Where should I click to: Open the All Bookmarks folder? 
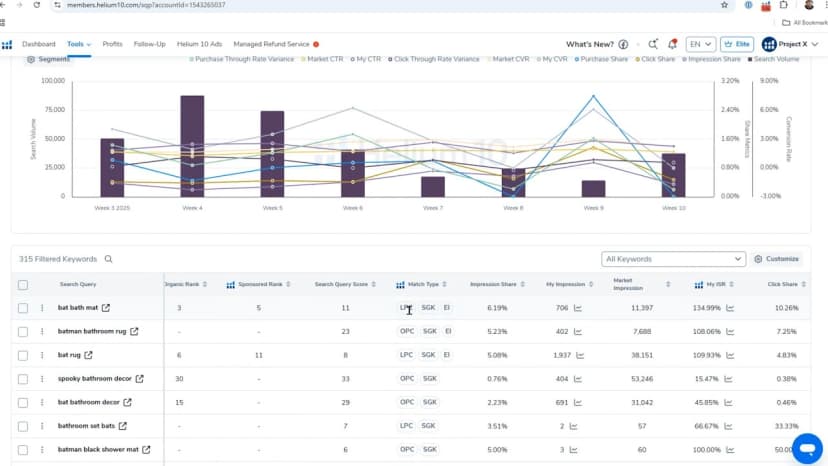(x=804, y=23)
